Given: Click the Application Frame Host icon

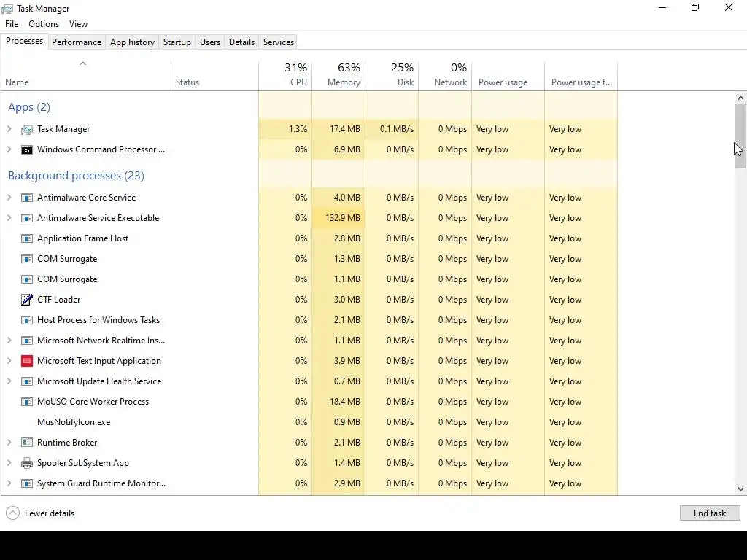Looking at the screenshot, I should pos(27,238).
